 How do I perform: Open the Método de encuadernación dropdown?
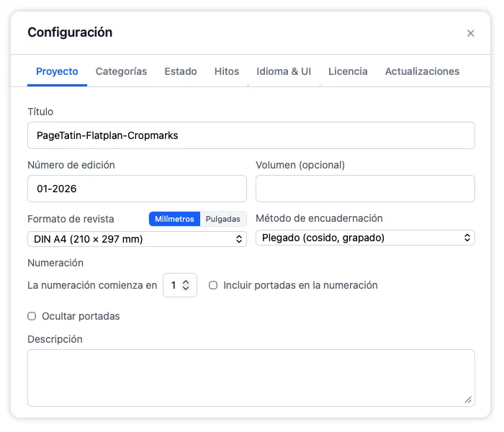pyautogui.click(x=365, y=238)
